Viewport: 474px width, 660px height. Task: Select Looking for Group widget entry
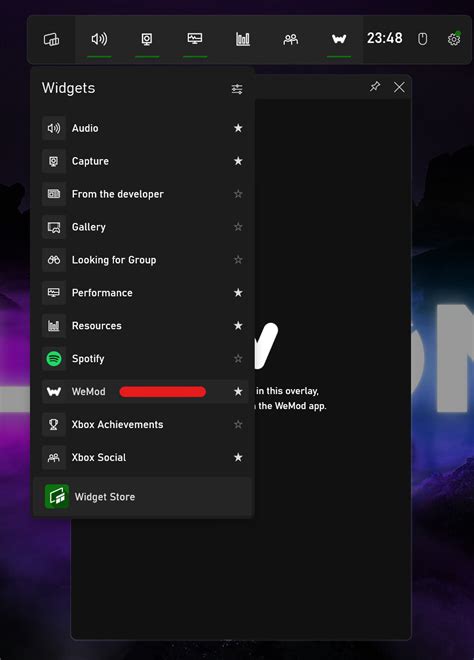pyautogui.click(x=145, y=260)
